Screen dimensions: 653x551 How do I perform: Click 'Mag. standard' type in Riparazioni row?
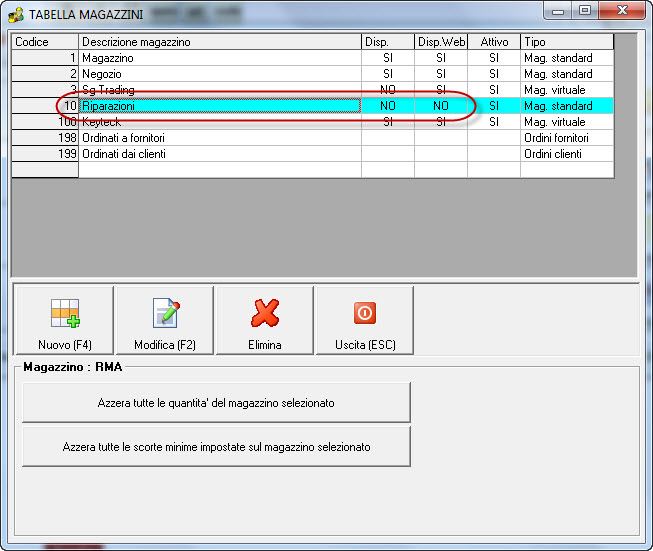click(x=567, y=106)
